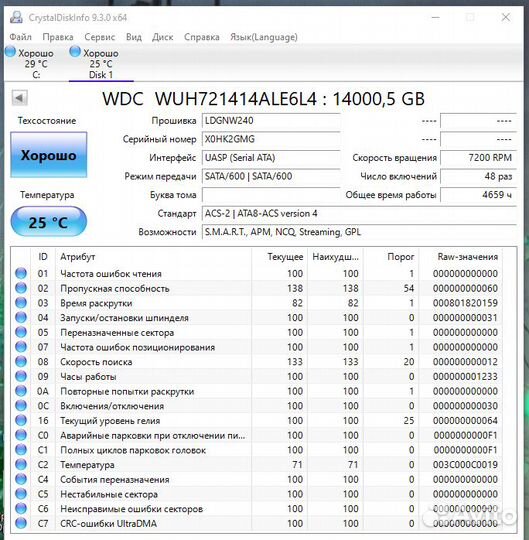Viewport: 529px width, 540px height.
Task: Click the Возможности field with S.M.A.R.T.
Action: tap(359, 232)
